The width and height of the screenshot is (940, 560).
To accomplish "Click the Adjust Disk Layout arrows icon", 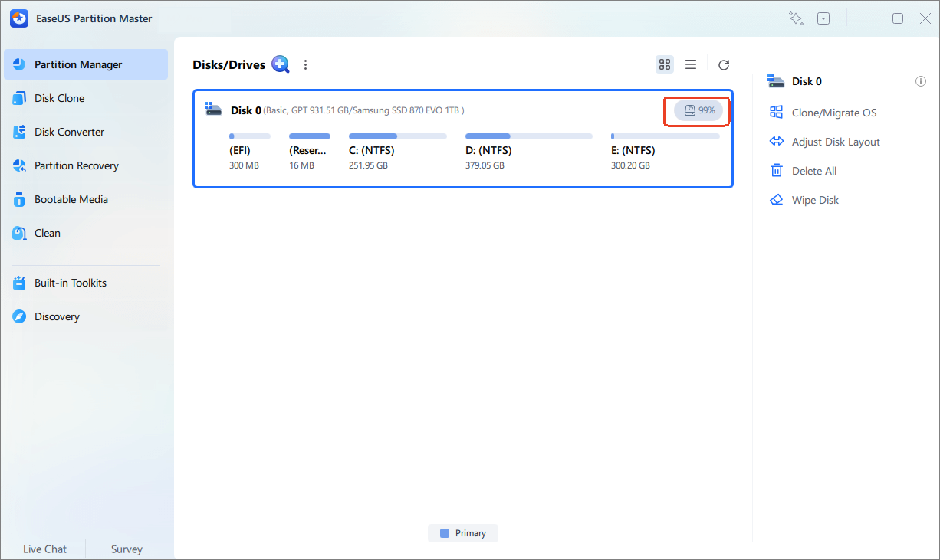I will (x=777, y=142).
